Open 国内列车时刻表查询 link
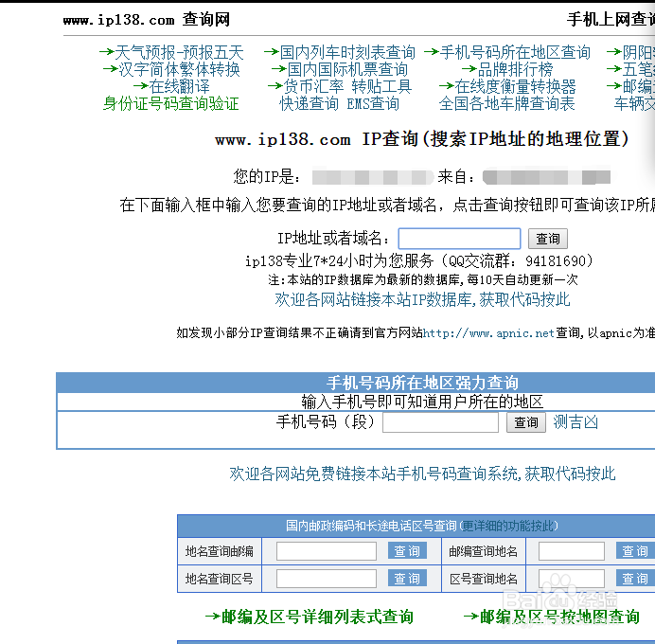Image resolution: width=655 pixels, height=644 pixels. [x=347, y=53]
